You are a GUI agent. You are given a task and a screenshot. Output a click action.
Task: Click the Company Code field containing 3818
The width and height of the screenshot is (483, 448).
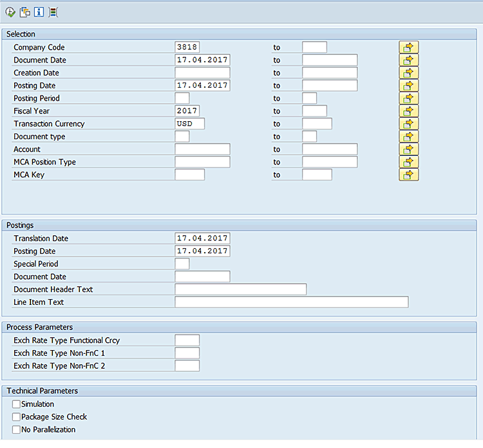click(x=187, y=47)
